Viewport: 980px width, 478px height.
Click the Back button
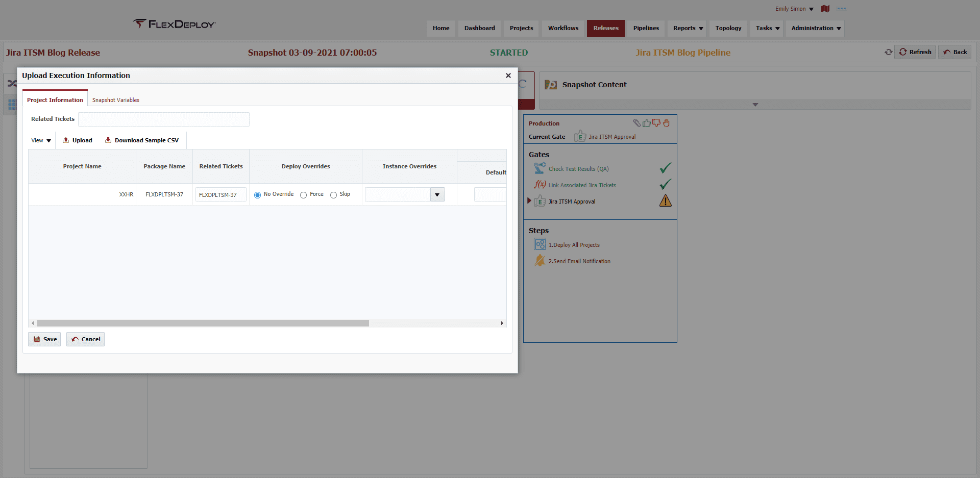pos(954,52)
